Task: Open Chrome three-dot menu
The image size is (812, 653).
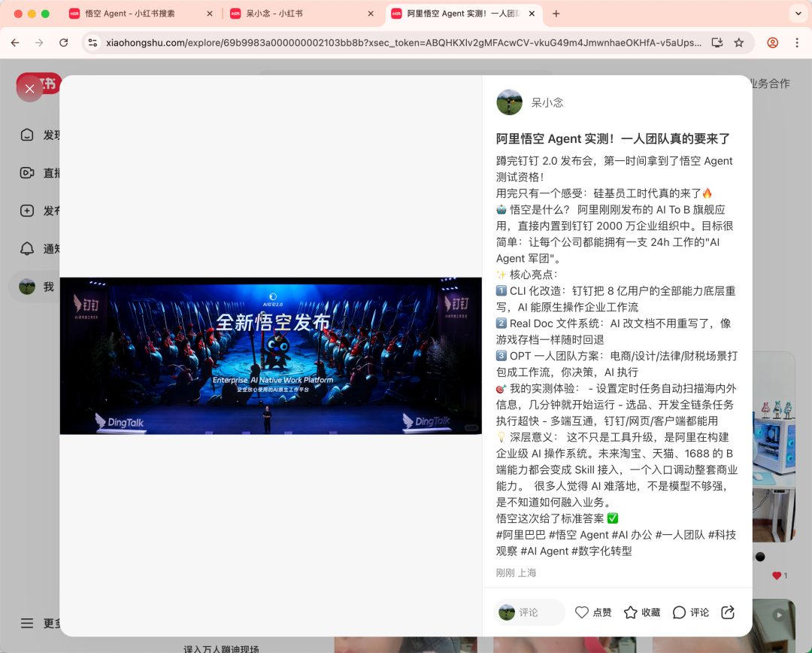Action: point(797,43)
